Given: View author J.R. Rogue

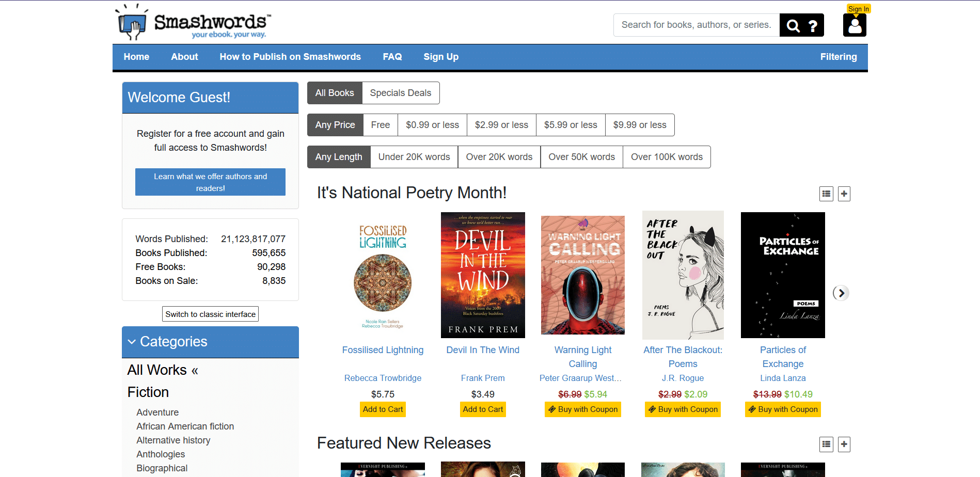Looking at the screenshot, I should click(x=683, y=378).
